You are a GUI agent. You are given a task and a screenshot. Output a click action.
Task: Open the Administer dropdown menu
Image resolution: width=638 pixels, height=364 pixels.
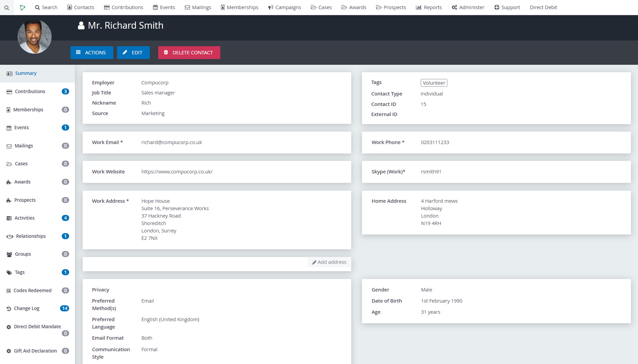tap(468, 7)
